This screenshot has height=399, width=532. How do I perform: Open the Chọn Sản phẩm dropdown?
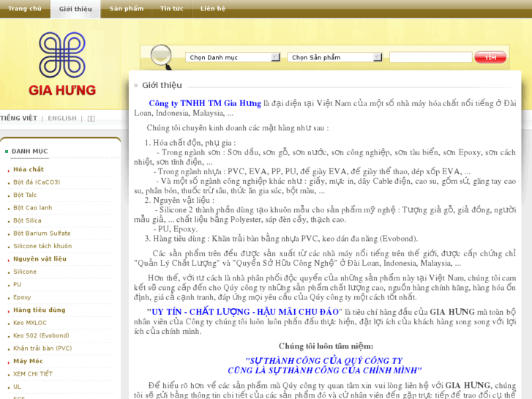(334, 57)
